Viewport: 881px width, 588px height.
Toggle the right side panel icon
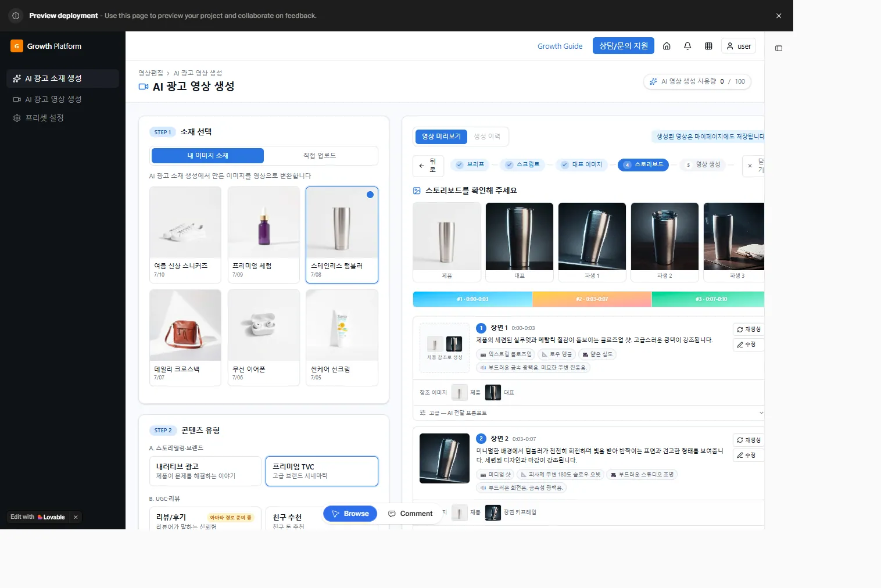point(779,48)
